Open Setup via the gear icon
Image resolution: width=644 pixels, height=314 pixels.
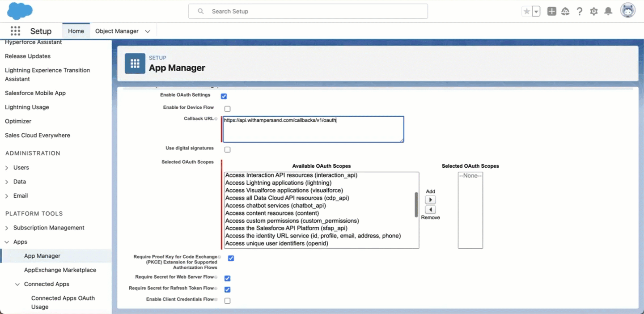[594, 11]
